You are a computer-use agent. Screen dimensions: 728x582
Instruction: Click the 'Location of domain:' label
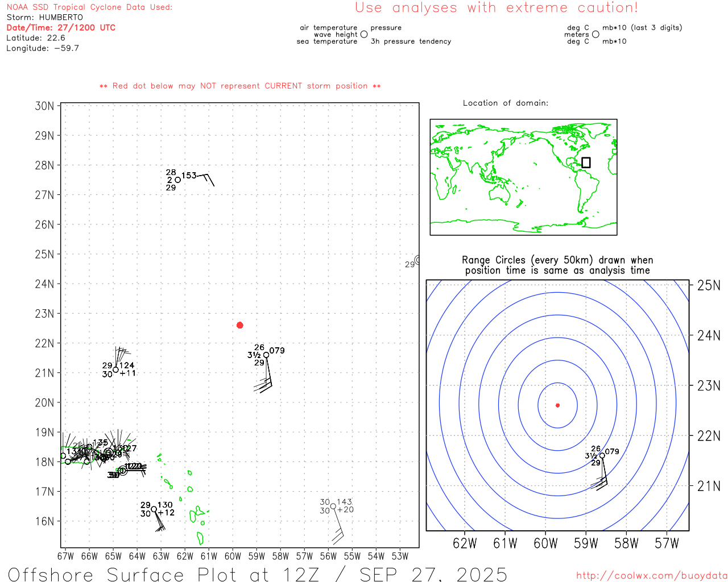point(506,103)
